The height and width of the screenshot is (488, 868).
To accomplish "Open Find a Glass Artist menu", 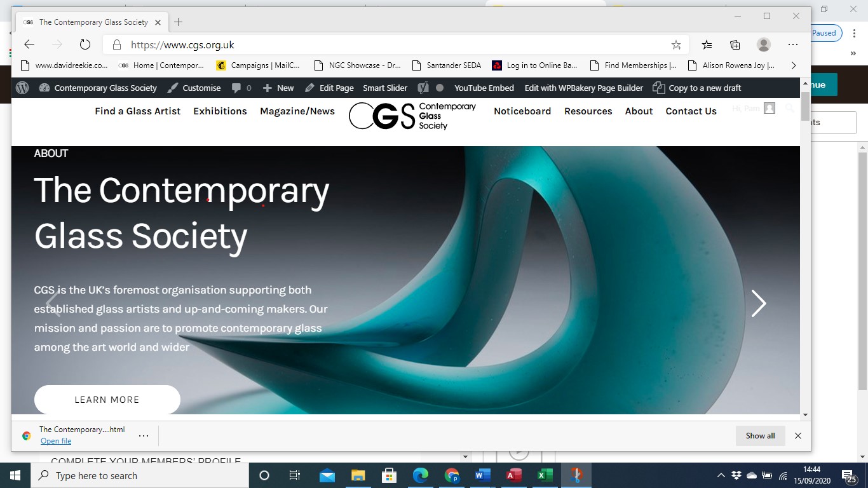I will point(138,111).
